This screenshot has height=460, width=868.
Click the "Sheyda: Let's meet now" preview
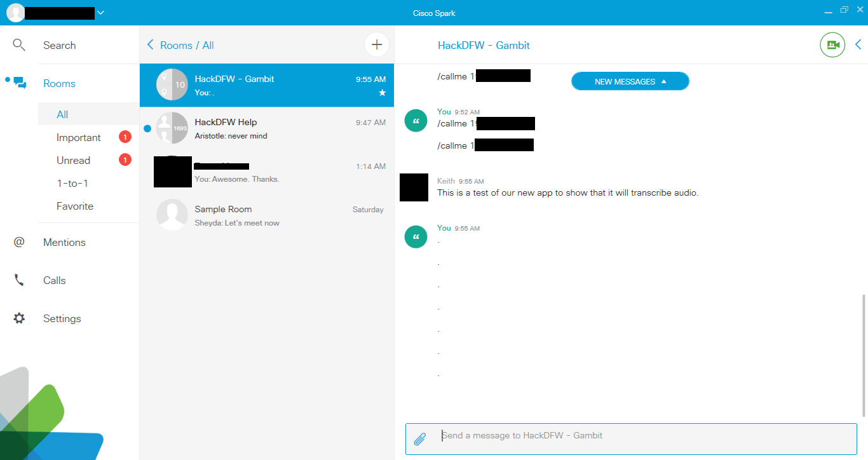237,223
